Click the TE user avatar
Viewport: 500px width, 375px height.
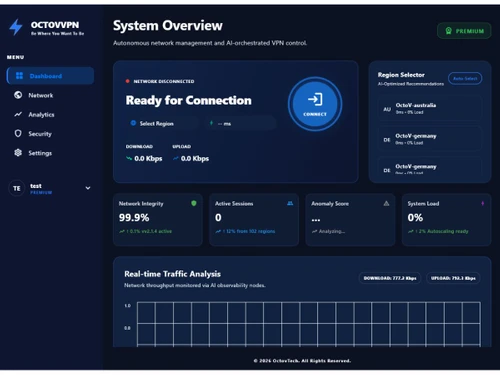pos(17,188)
